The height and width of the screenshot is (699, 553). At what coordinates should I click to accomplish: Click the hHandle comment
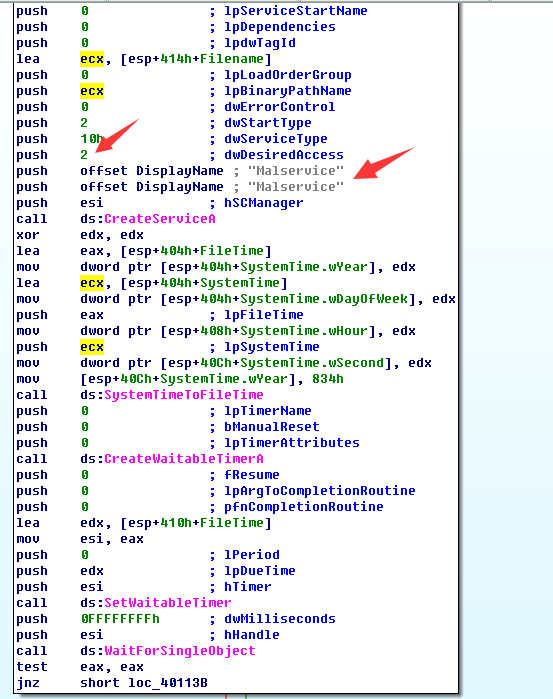(x=252, y=635)
